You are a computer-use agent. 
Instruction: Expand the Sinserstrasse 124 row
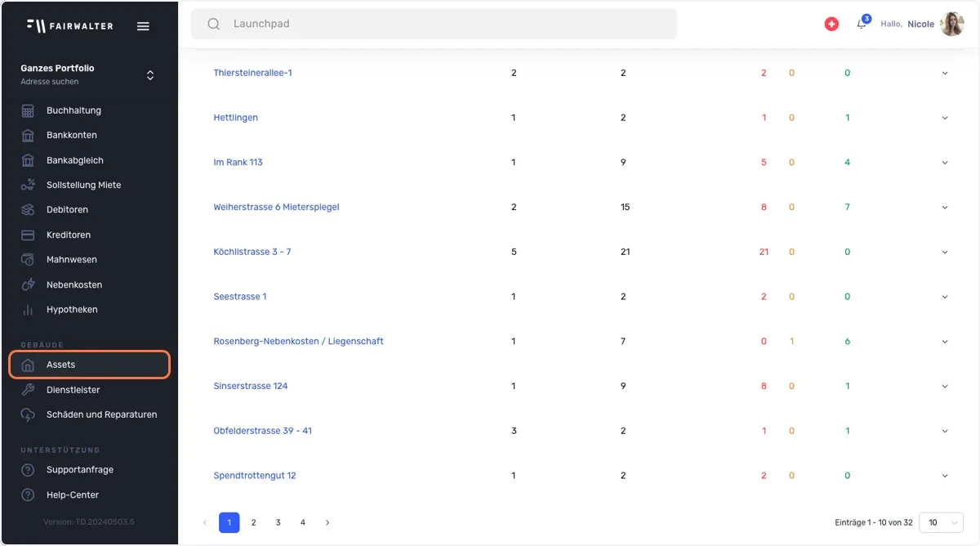pos(945,387)
